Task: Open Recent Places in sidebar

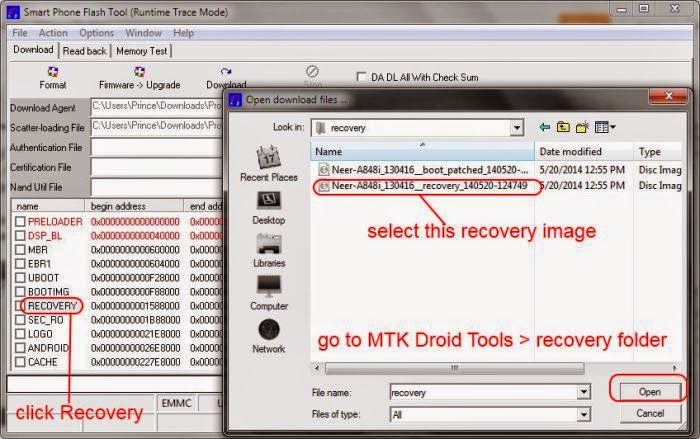Action: tap(269, 164)
